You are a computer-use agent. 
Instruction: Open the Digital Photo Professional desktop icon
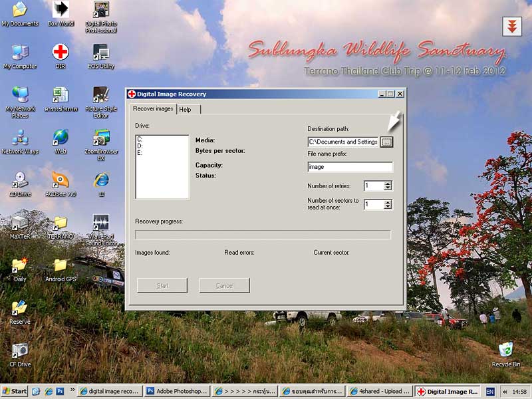(101, 11)
